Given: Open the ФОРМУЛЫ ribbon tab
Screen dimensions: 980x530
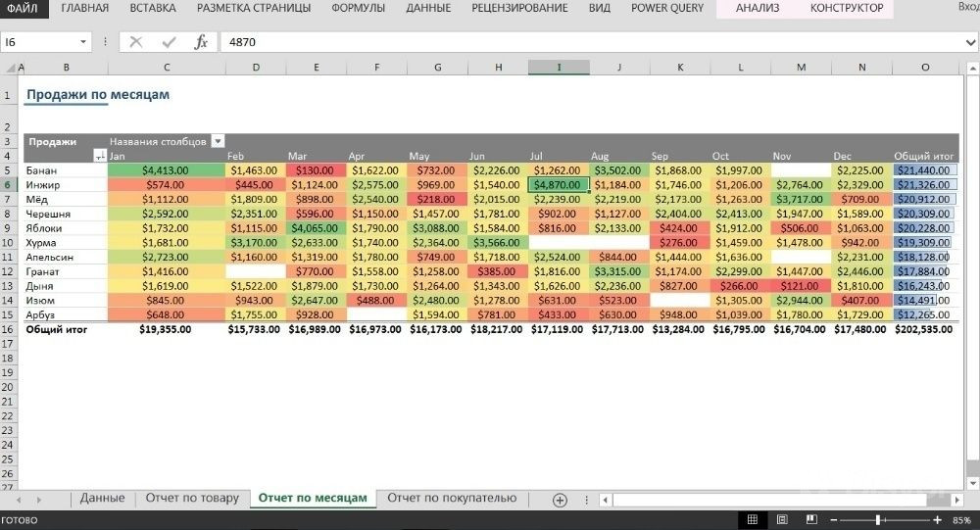Looking at the screenshot, I should (x=358, y=8).
